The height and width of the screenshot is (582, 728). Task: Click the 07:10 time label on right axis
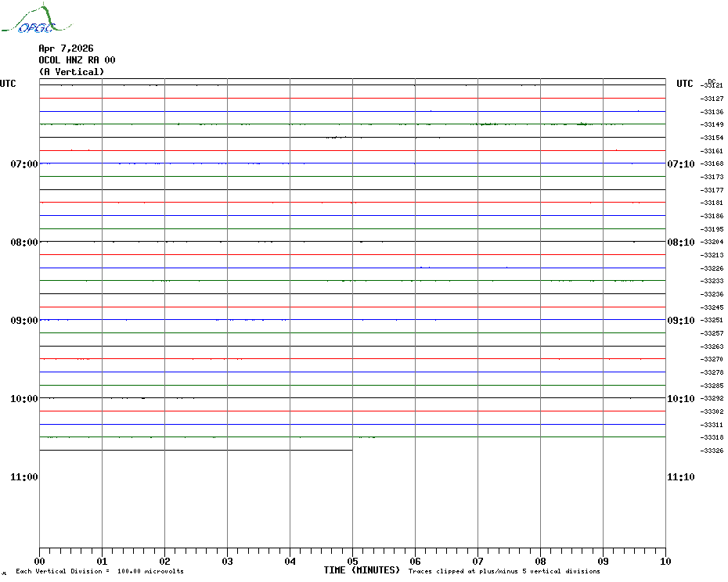click(680, 164)
